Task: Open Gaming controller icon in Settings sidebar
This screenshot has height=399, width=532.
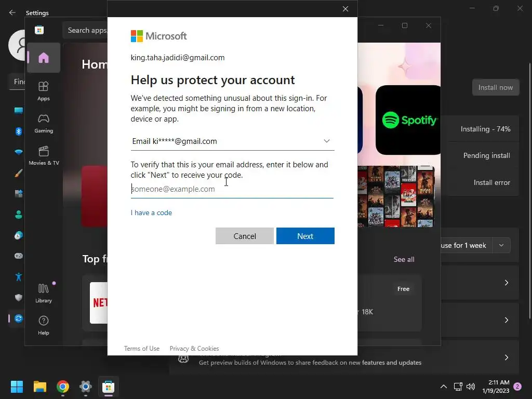Action: pyautogui.click(x=18, y=256)
